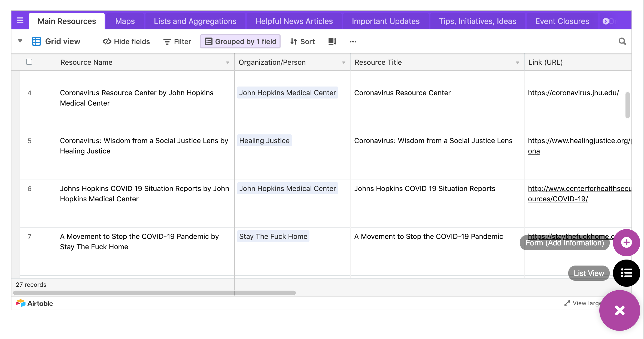
Task: Open the Grouped by 1 field control
Action: [x=240, y=41]
